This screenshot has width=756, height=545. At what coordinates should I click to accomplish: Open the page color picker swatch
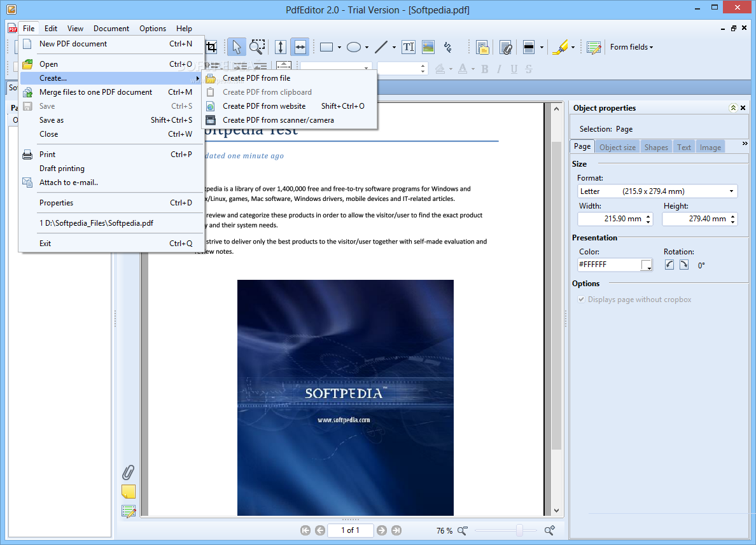point(647,265)
